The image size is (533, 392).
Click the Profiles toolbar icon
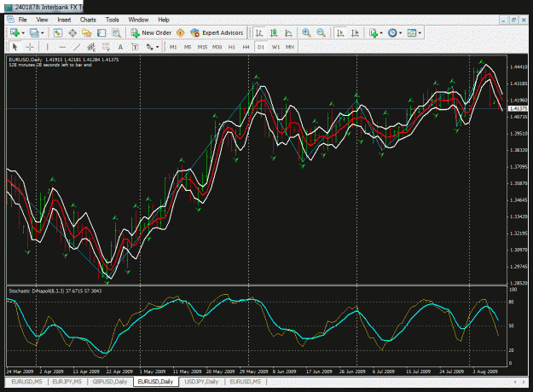pyautogui.click(x=34, y=32)
